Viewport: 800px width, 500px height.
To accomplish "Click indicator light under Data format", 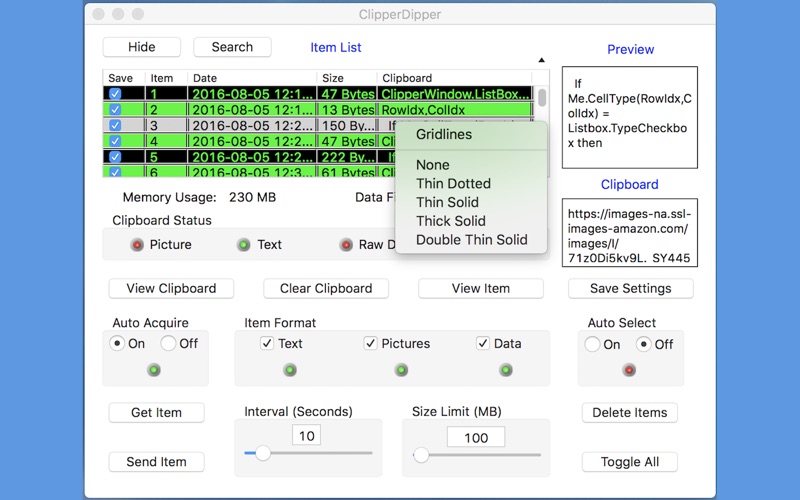I will [506, 370].
